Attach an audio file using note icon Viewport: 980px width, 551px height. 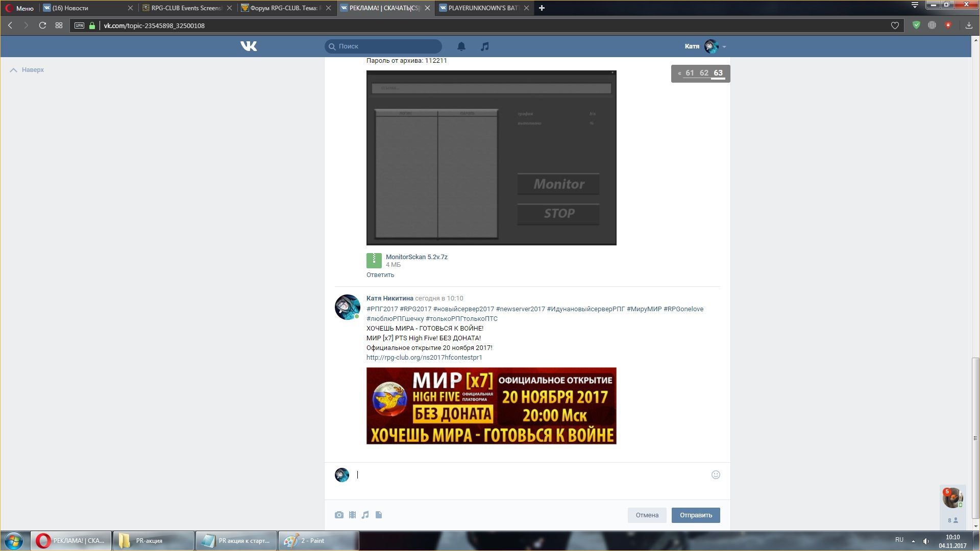(365, 515)
